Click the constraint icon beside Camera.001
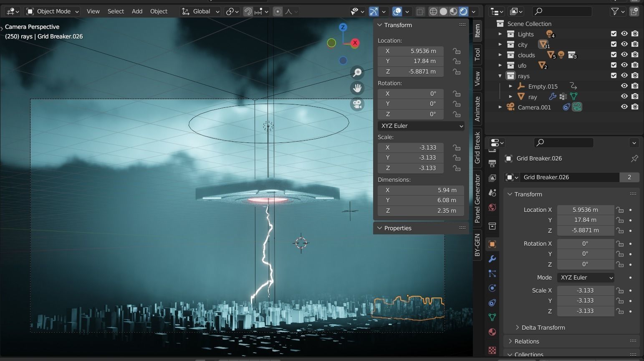The height and width of the screenshot is (361, 644). (566, 107)
